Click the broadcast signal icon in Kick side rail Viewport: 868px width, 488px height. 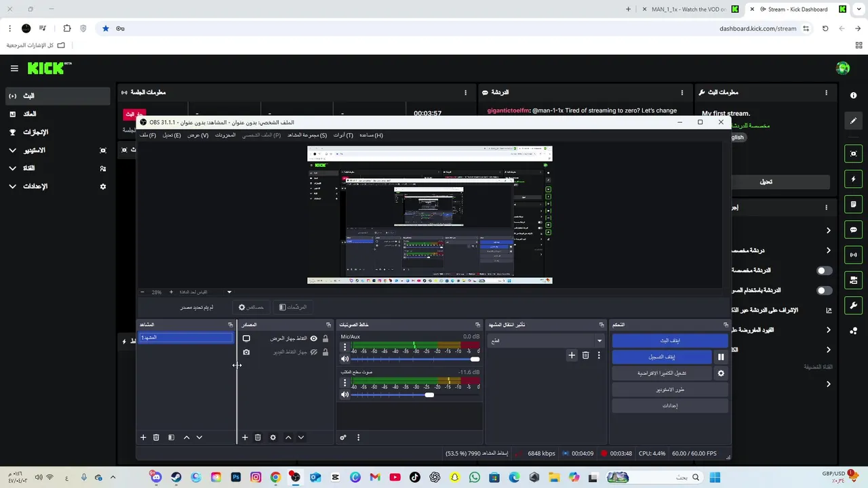854,255
